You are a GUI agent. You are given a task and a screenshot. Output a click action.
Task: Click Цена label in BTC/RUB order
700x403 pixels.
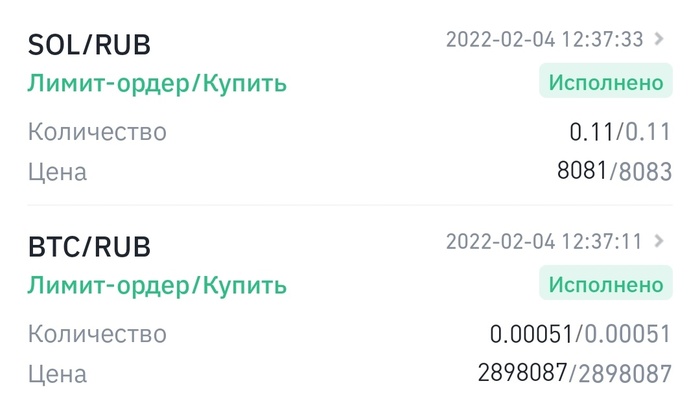click(57, 374)
